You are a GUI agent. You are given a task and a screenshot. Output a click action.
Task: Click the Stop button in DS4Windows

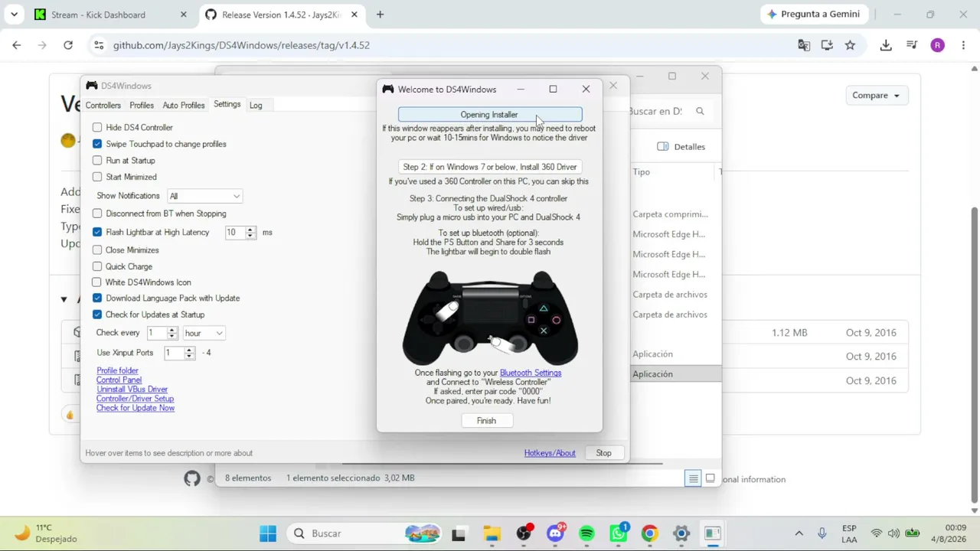tap(603, 453)
